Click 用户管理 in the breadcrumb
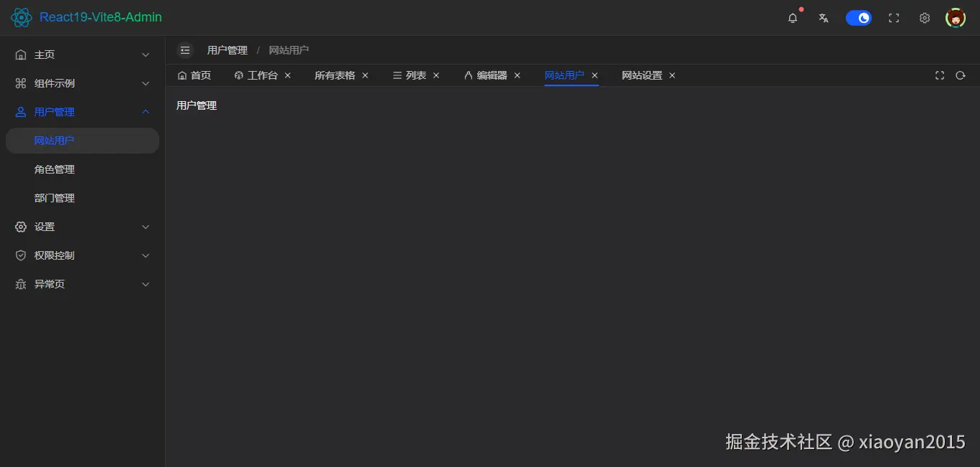Image resolution: width=980 pixels, height=467 pixels. tap(227, 50)
